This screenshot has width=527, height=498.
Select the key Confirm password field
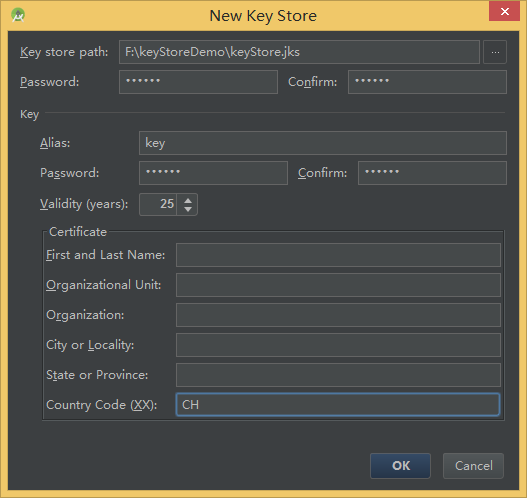pyautogui.click(x=432, y=173)
